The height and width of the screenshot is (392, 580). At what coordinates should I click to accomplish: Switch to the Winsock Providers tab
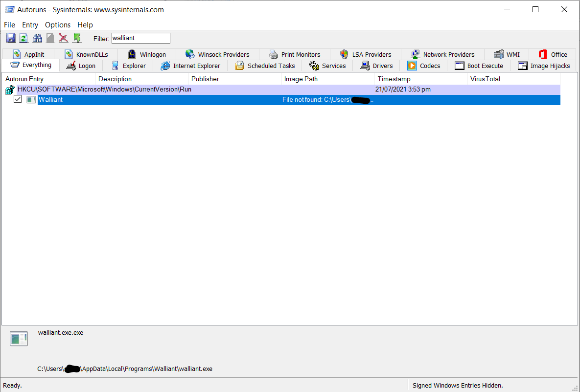point(217,54)
